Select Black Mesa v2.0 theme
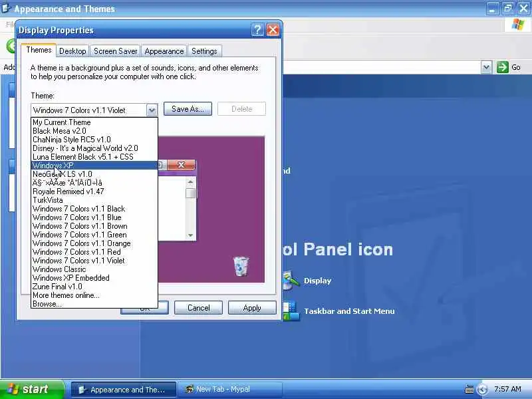This screenshot has width=532, height=399. (94, 130)
